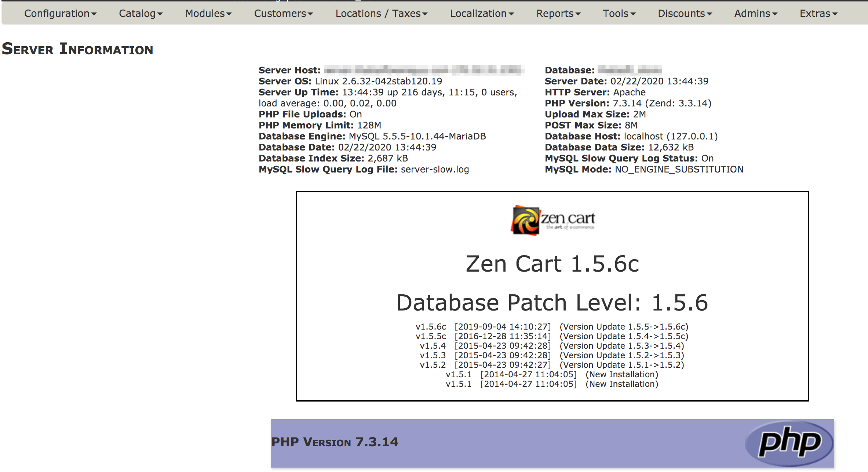868x472 pixels.
Task: Click the PHP Memory Limit 128M line
Action: click(320, 125)
